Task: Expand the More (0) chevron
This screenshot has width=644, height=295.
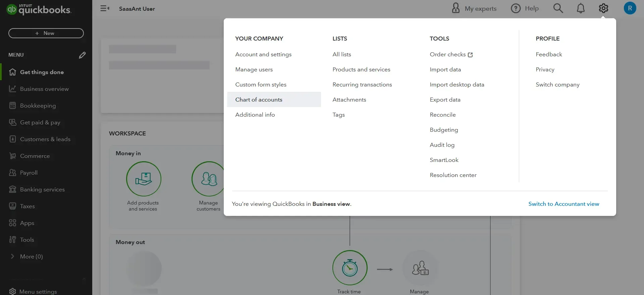Action: tap(12, 256)
